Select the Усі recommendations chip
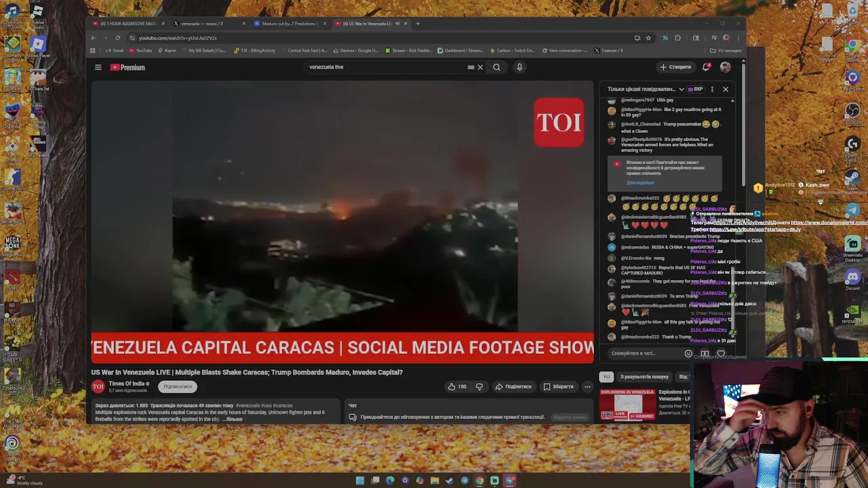 tap(606, 377)
